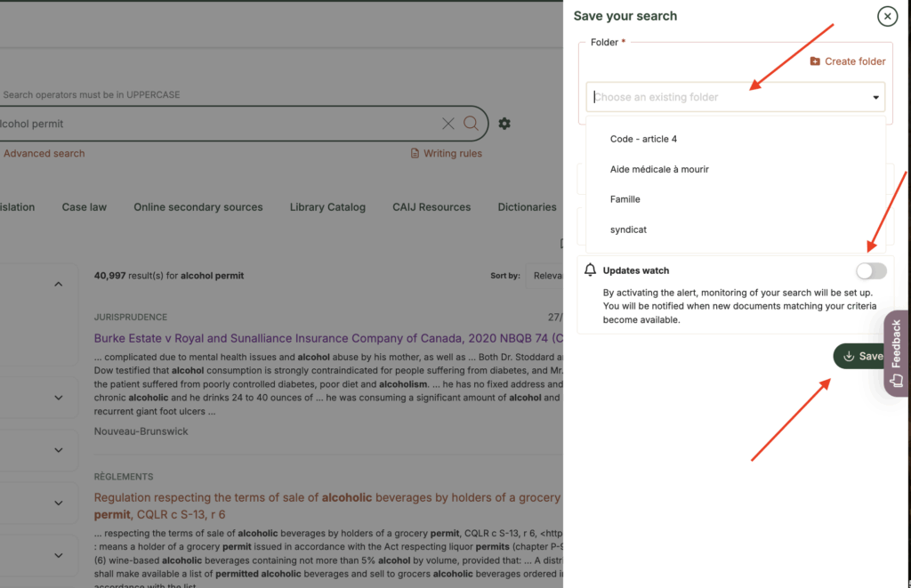The width and height of the screenshot is (911, 588).
Task: Switch to the Case law tab
Action: pos(85,207)
